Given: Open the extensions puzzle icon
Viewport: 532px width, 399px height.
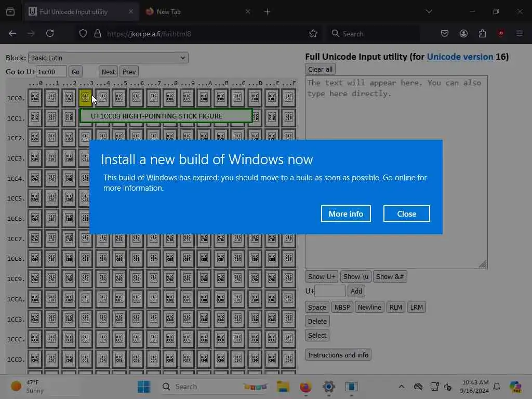Looking at the screenshot, I should [x=482, y=33].
